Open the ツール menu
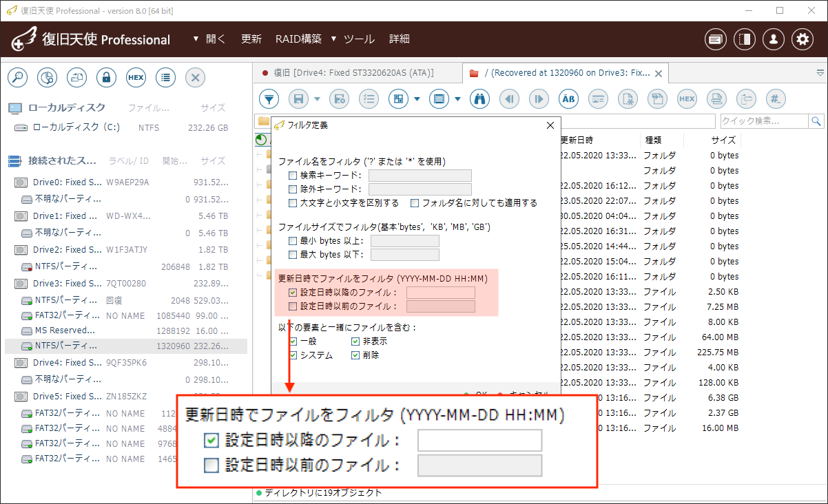 pos(353,39)
